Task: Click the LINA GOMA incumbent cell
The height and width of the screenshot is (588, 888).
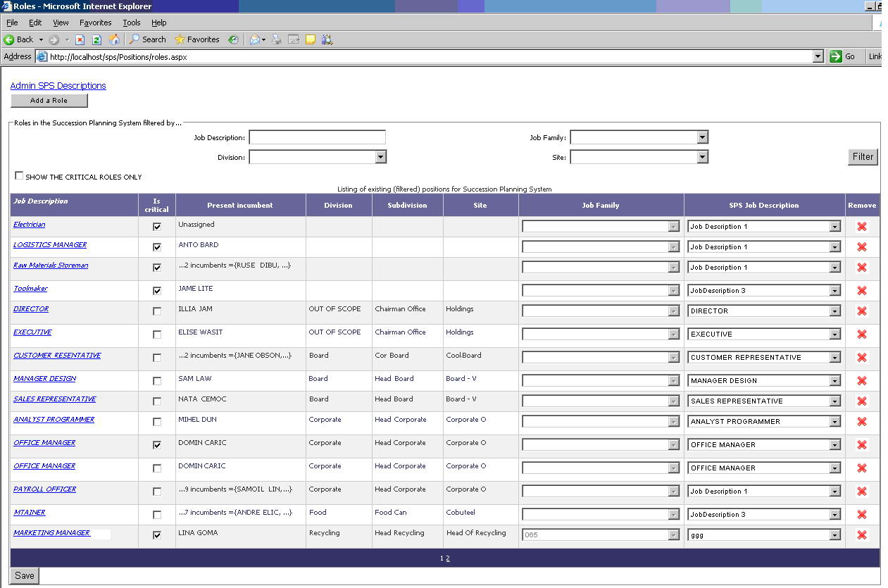Action: pyautogui.click(x=241, y=537)
